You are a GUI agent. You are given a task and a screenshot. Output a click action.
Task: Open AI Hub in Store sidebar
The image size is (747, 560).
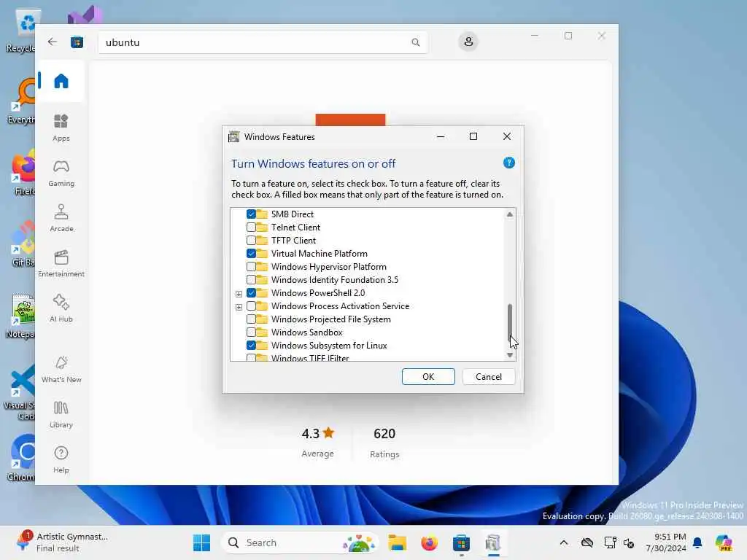click(61, 308)
